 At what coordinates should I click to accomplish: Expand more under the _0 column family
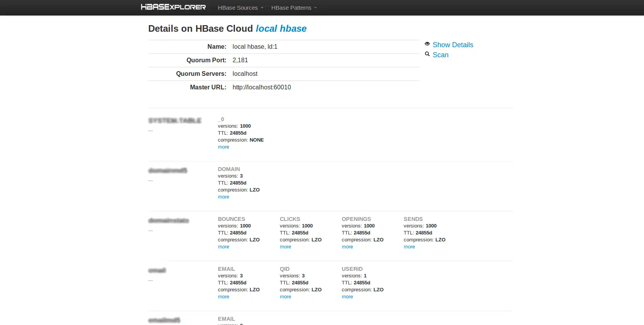pyautogui.click(x=223, y=147)
